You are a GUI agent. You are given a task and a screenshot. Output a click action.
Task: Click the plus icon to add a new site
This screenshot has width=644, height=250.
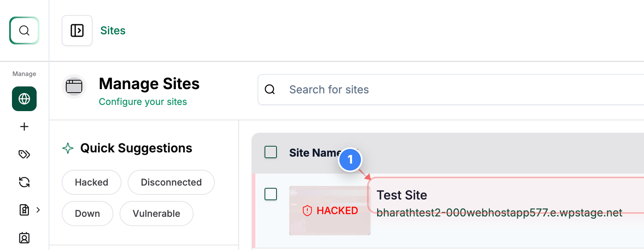24,127
